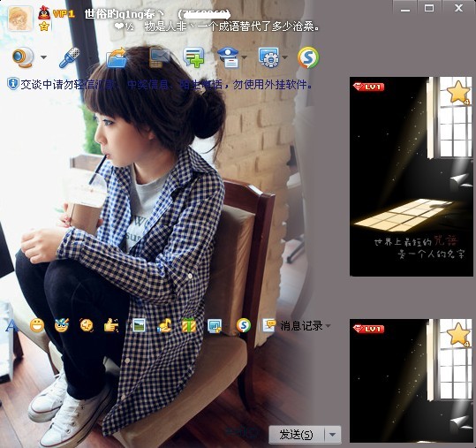476x448 pixels.
Task: Expand the arrow next to 消息记录
Action: click(328, 326)
